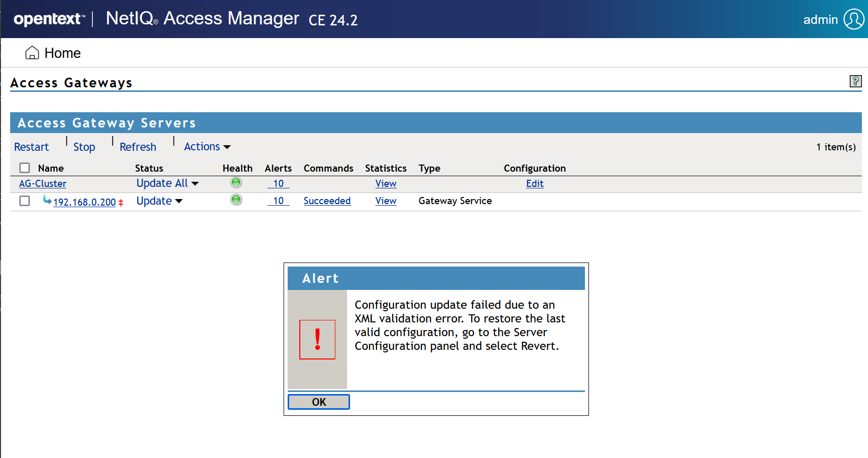Open the admin user profile icon
Viewport: 868px width, 458px height.
point(854,19)
